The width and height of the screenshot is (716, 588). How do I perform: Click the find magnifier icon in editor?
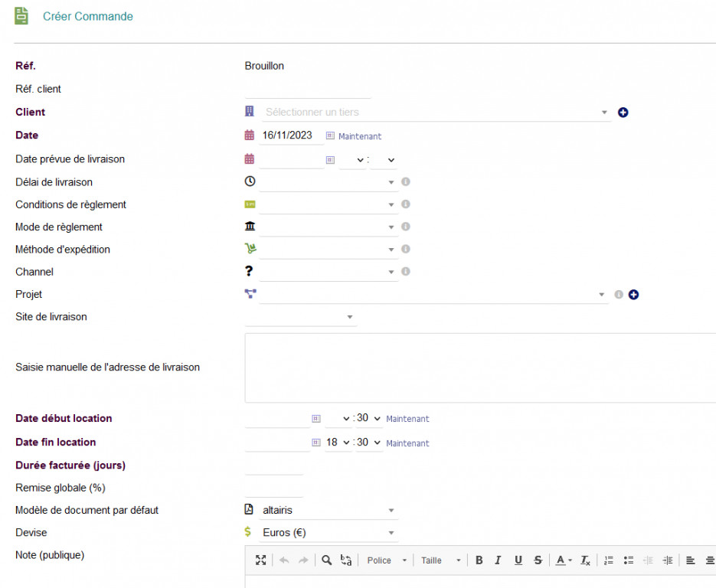(327, 560)
